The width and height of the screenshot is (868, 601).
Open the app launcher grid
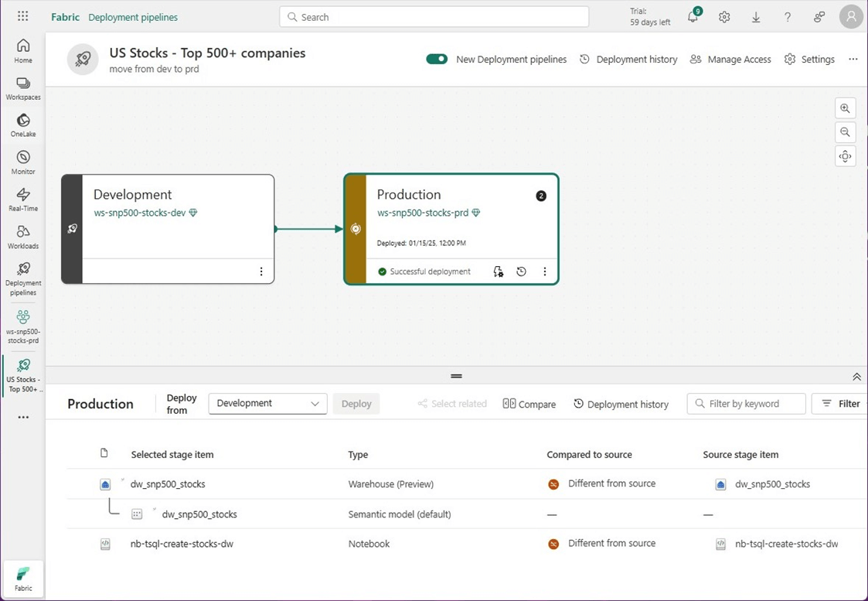click(x=22, y=16)
